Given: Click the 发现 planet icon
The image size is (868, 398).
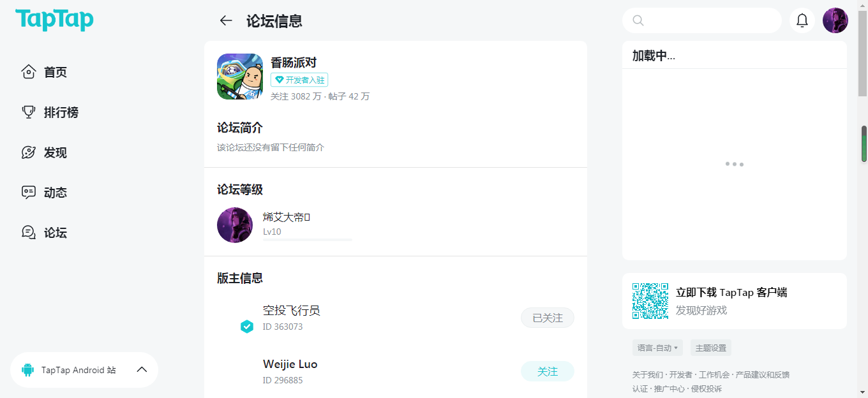Looking at the screenshot, I should pos(28,152).
